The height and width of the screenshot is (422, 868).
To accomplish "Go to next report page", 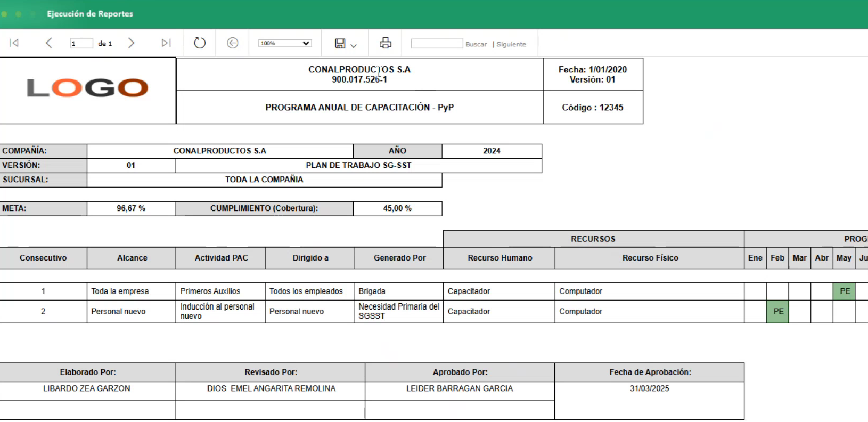I will click(x=131, y=43).
